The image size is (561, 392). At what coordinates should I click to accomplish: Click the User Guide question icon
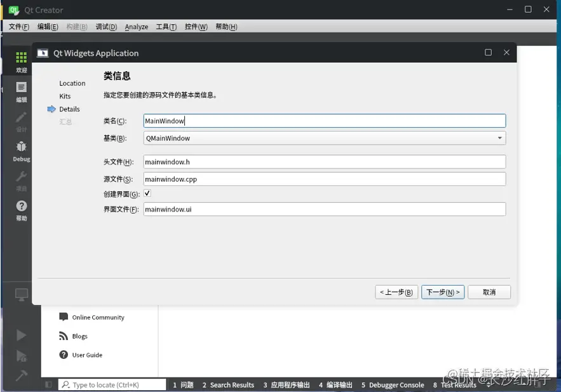(64, 355)
